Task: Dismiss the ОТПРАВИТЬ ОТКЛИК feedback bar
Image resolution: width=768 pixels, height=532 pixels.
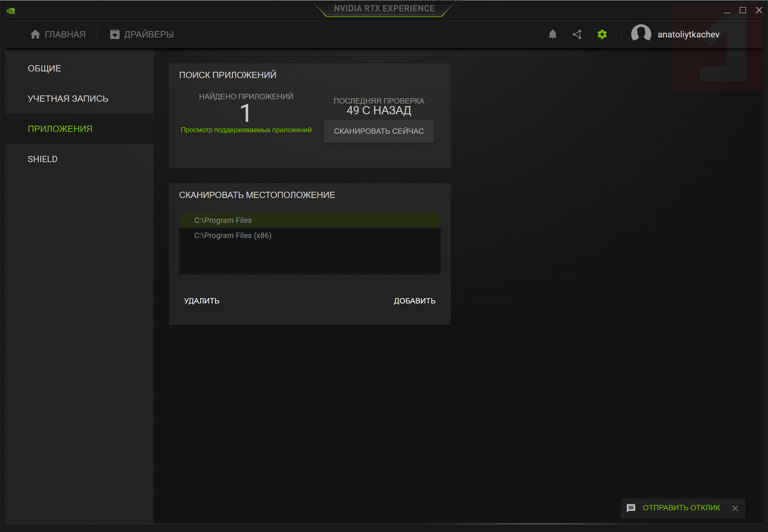Action: 735,508
